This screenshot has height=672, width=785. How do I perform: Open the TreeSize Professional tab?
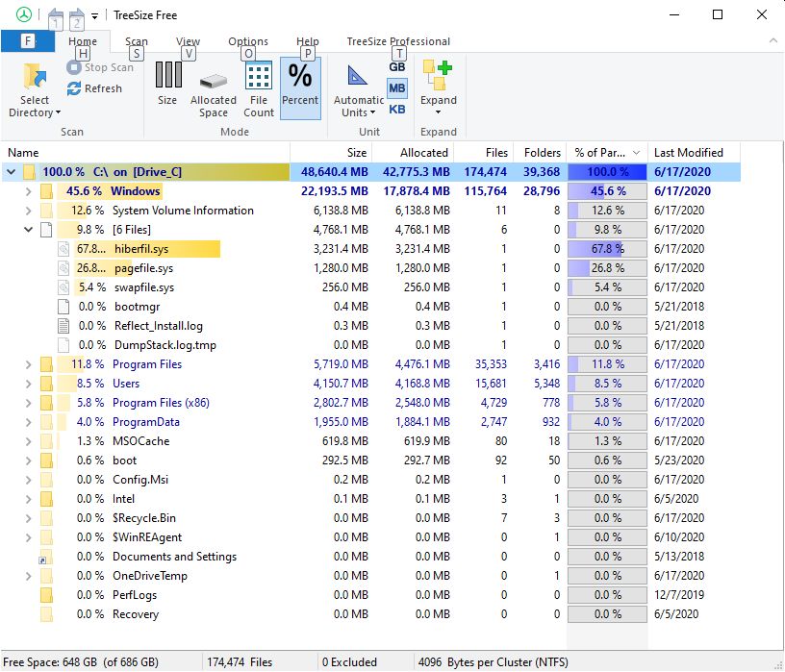click(398, 41)
